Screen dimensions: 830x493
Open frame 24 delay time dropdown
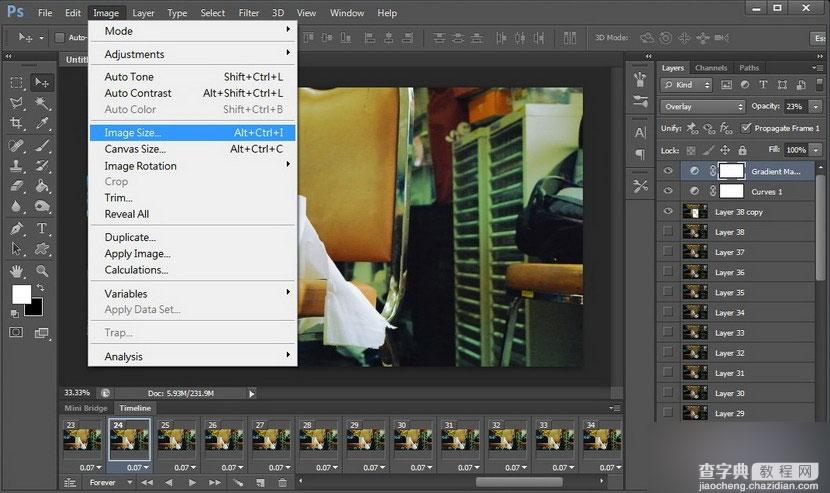[x=139, y=468]
